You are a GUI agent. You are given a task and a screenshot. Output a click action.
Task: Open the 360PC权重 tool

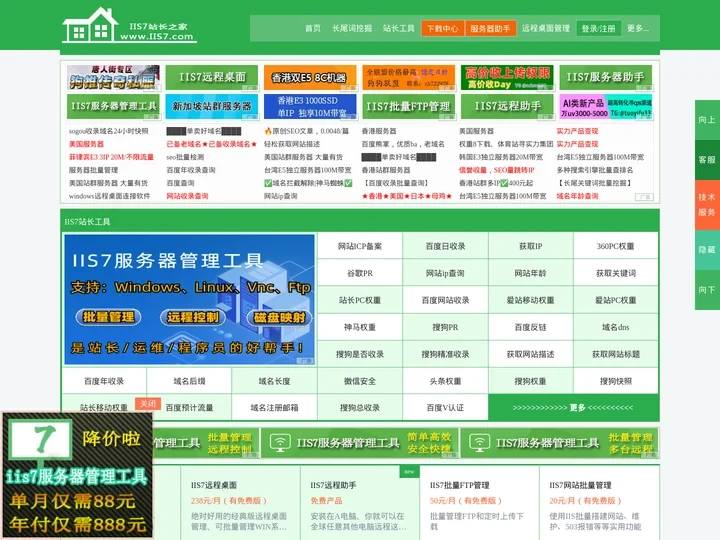pos(616,246)
